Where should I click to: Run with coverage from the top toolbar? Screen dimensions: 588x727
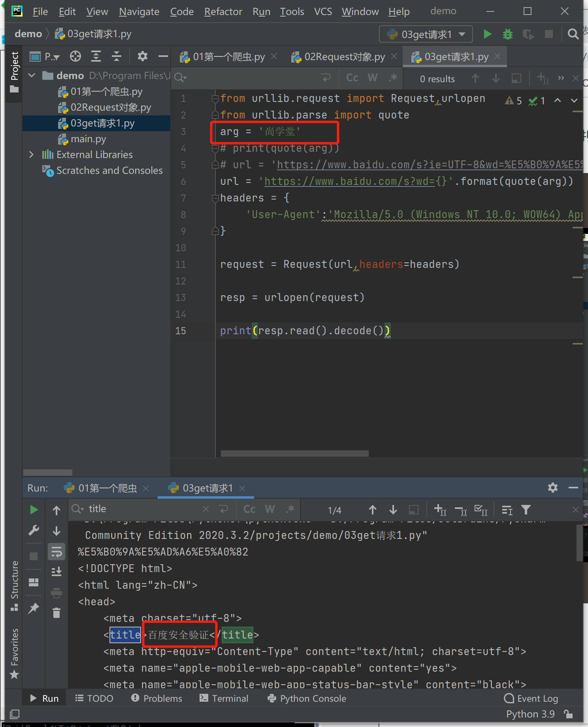[x=528, y=34]
